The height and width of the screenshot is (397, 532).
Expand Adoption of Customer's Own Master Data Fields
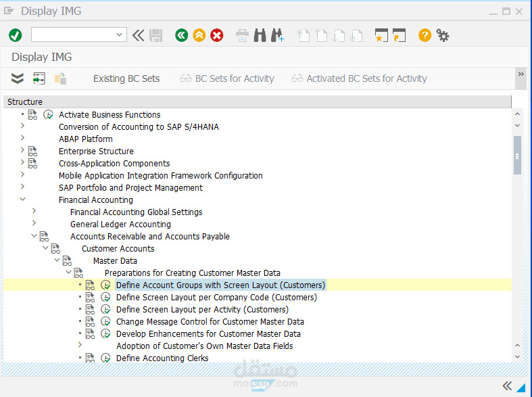click(80, 345)
